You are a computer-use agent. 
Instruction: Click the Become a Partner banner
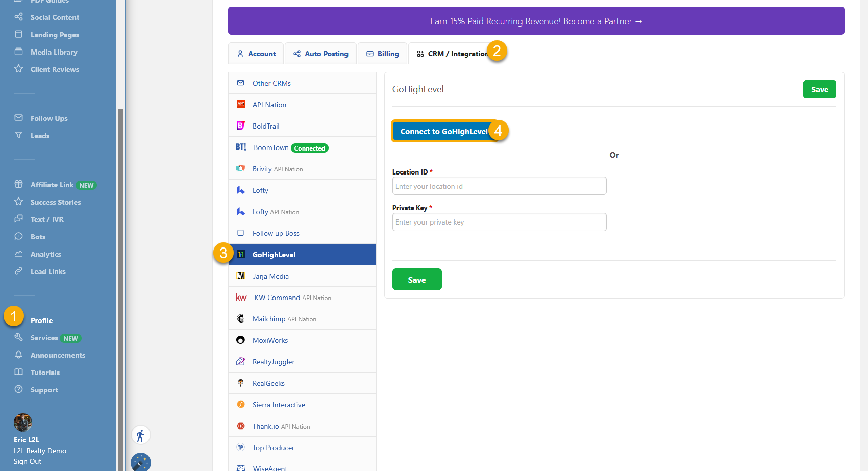coord(536,21)
